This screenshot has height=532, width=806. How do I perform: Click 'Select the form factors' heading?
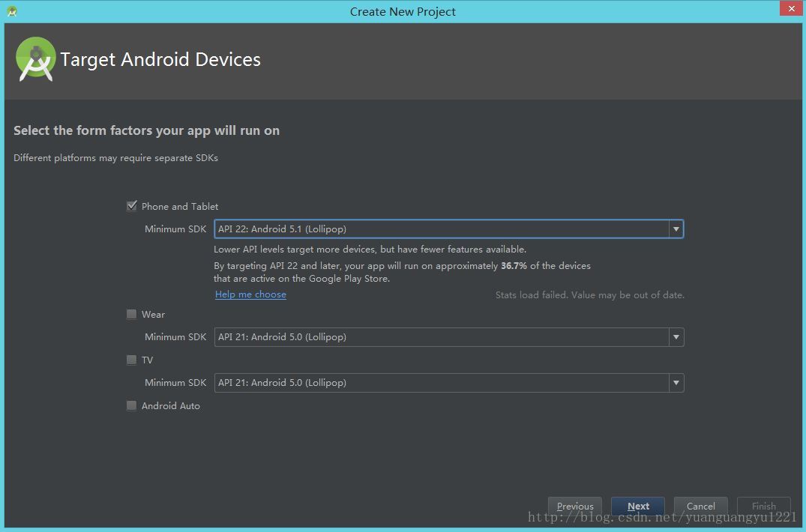tap(146, 130)
